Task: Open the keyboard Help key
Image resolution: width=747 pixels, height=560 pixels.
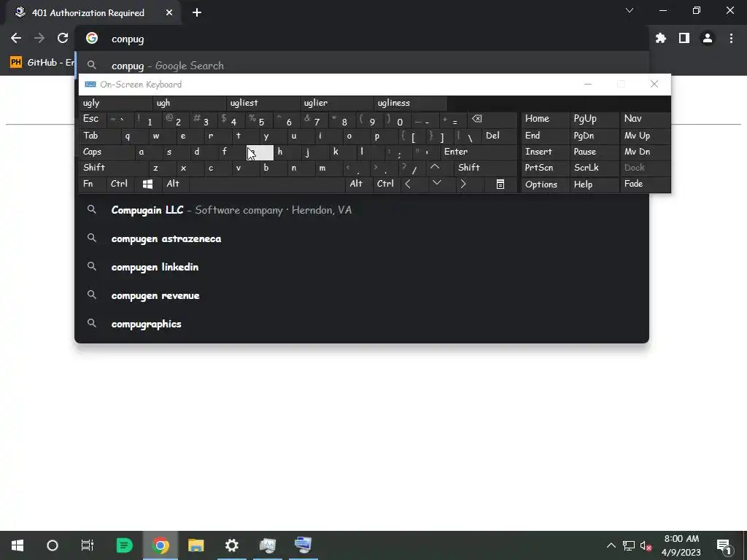Action: click(594, 184)
